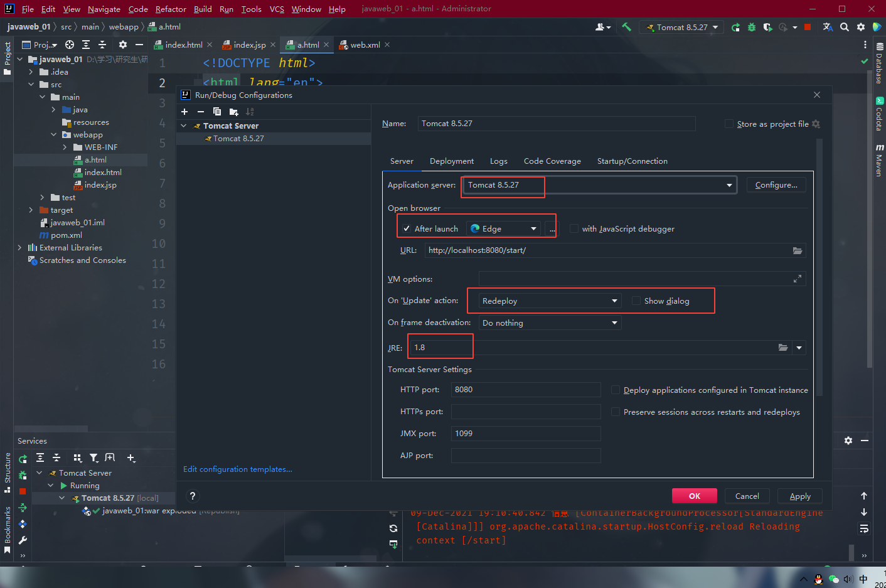The width and height of the screenshot is (886, 588).
Task: Open the Code Coverage tab
Action: tap(552, 161)
